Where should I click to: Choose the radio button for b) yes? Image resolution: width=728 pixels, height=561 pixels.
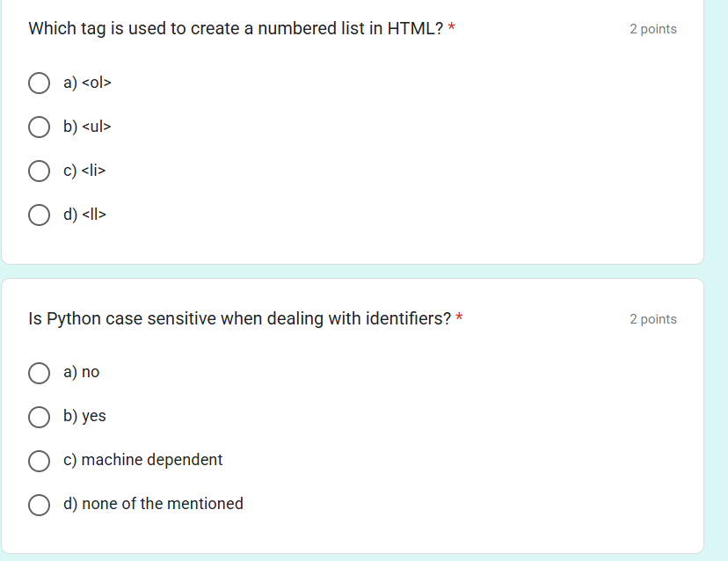point(39,417)
